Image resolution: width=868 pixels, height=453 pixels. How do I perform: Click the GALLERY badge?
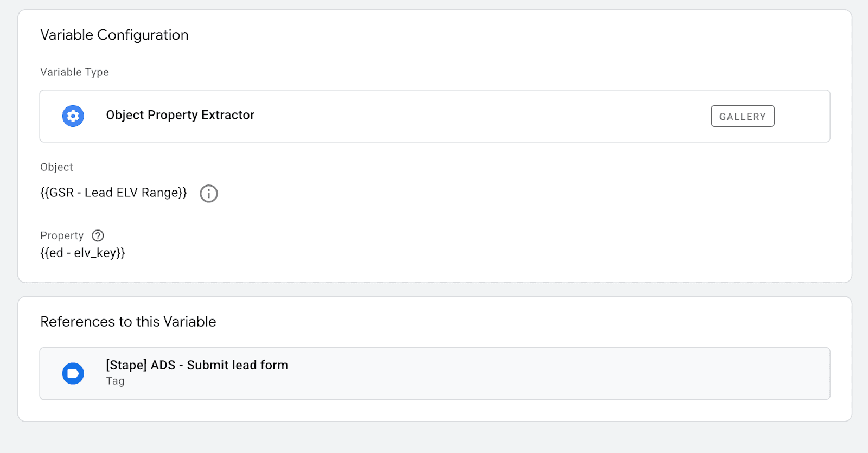[x=742, y=116]
